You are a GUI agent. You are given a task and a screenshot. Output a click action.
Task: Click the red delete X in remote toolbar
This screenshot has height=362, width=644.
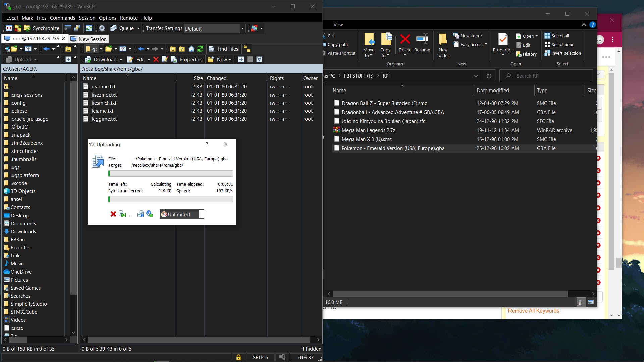point(156,60)
